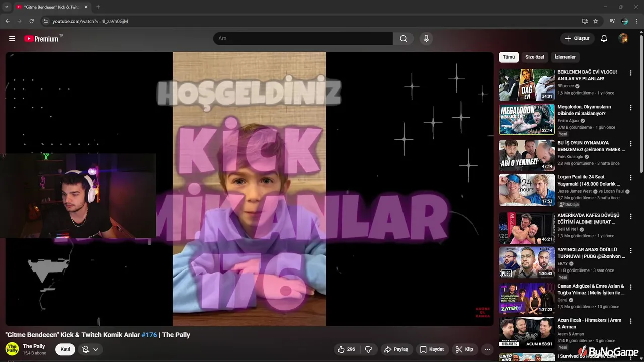This screenshot has width=644, height=362.
Task: Open BEKLENEN DAĞ EVİ VLOGU thumbnail
Action: tap(527, 85)
